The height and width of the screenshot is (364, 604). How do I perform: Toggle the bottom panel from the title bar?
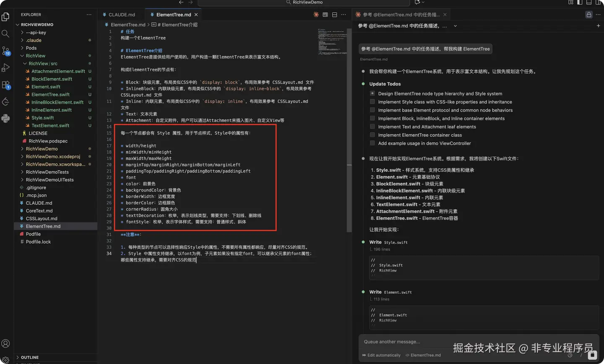coord(589,3)
